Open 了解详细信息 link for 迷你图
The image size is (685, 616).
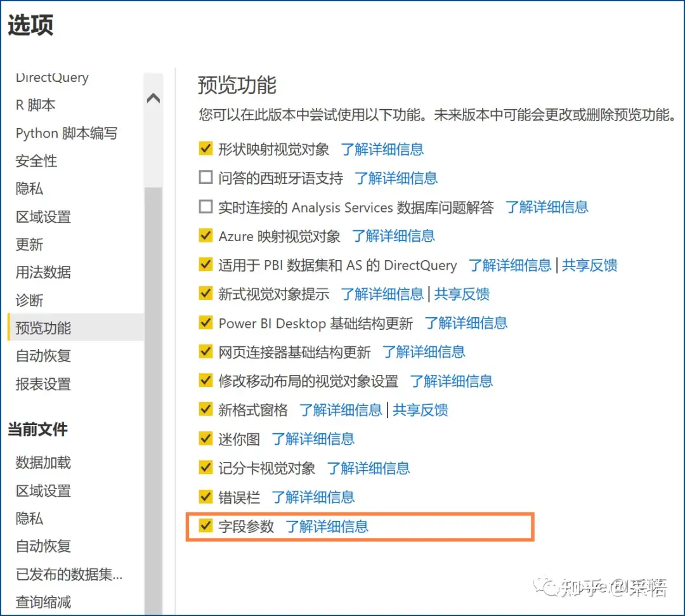313,439
